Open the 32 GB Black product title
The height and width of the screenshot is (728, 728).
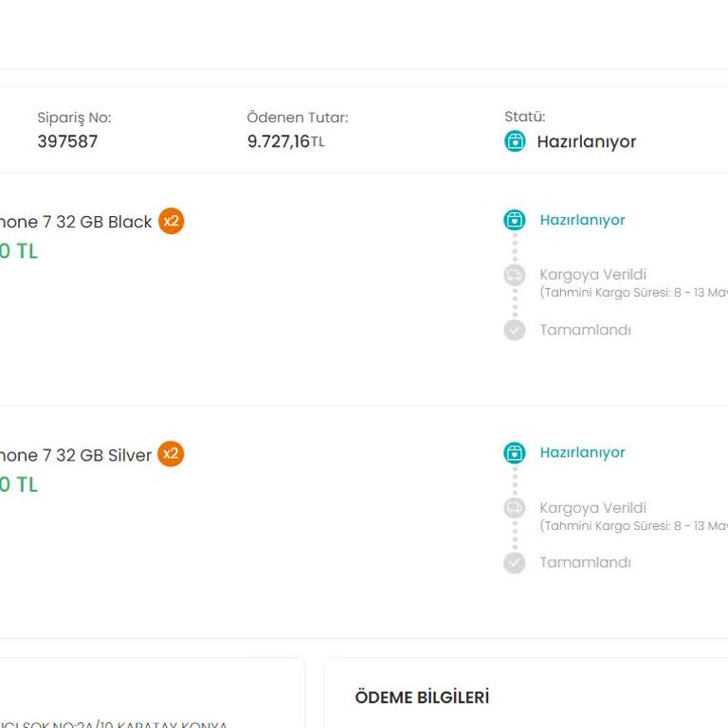point(76,222)
